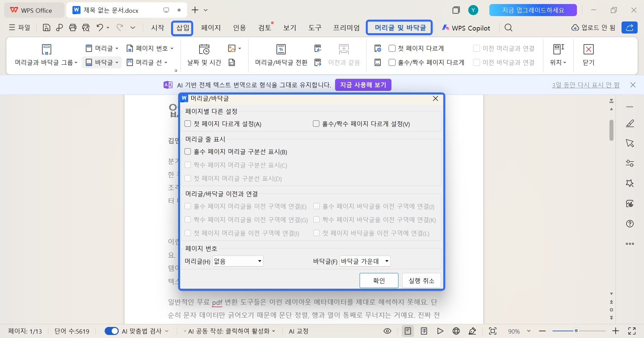Click the save document icon
The width and height of the screenshot is (644, 338).
[47, 27]
